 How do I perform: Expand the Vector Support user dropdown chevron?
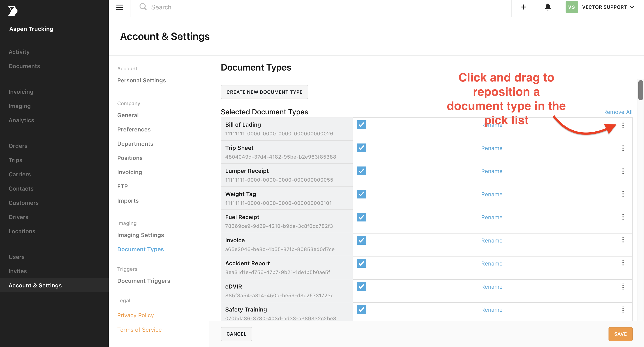point(632,7)
